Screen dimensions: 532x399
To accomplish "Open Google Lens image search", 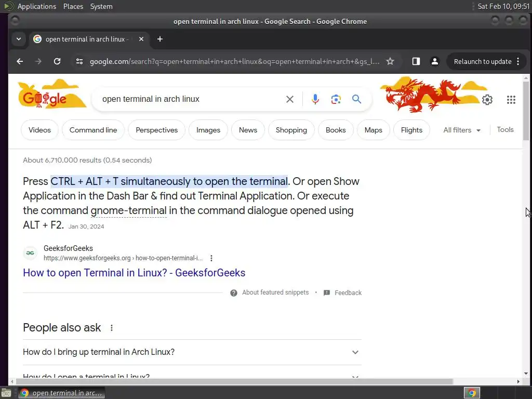I will point(336,99).
